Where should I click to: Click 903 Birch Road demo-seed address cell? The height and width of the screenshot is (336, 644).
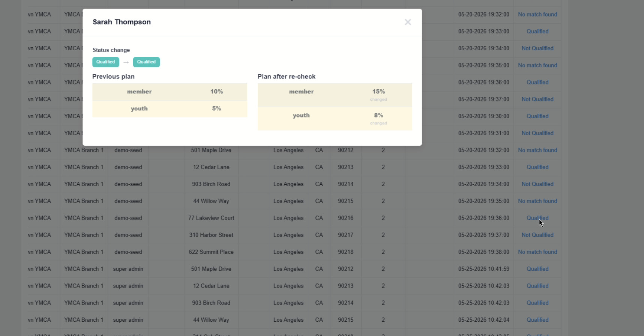coord(211,184)
